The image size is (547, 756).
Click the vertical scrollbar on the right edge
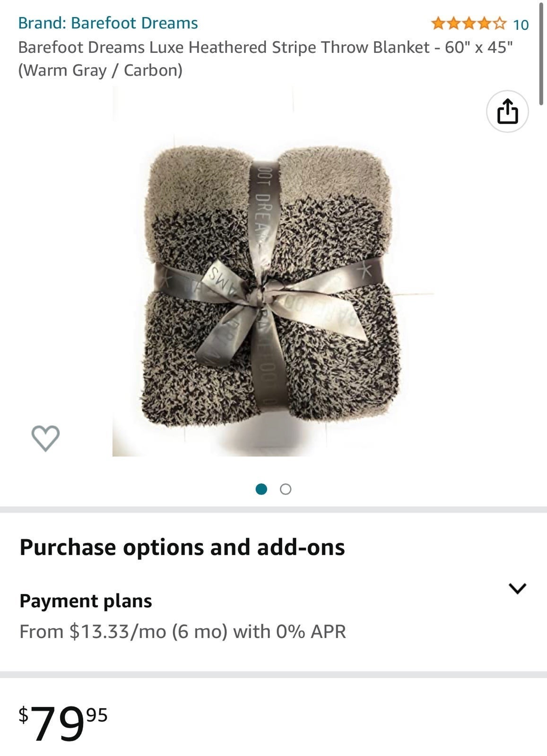tap(542, 53)
